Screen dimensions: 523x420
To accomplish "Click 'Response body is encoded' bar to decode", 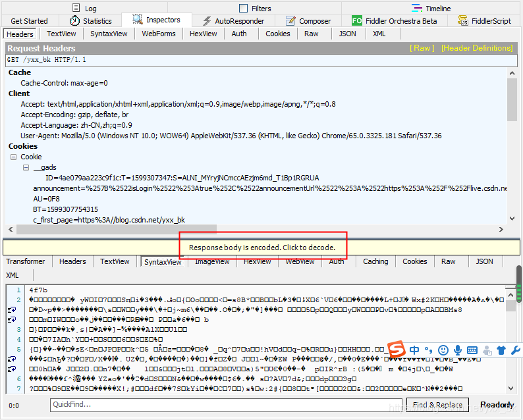I will pyautogui.click(x=261, y=248).
